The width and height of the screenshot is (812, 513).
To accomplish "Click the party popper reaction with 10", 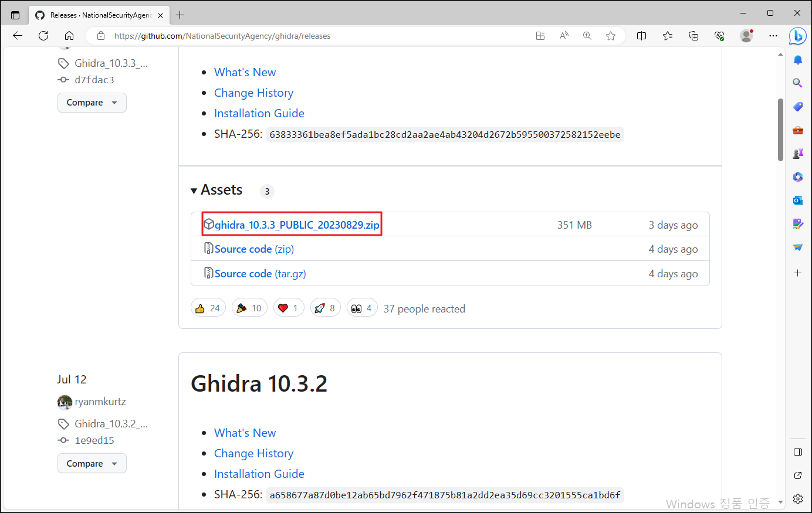I will click(x=249, y=308).
